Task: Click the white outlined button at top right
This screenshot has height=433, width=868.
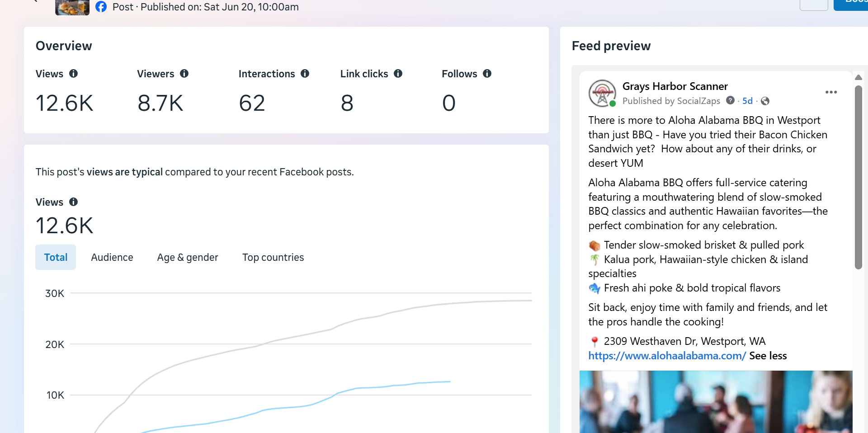Action: tap(814, 5)
